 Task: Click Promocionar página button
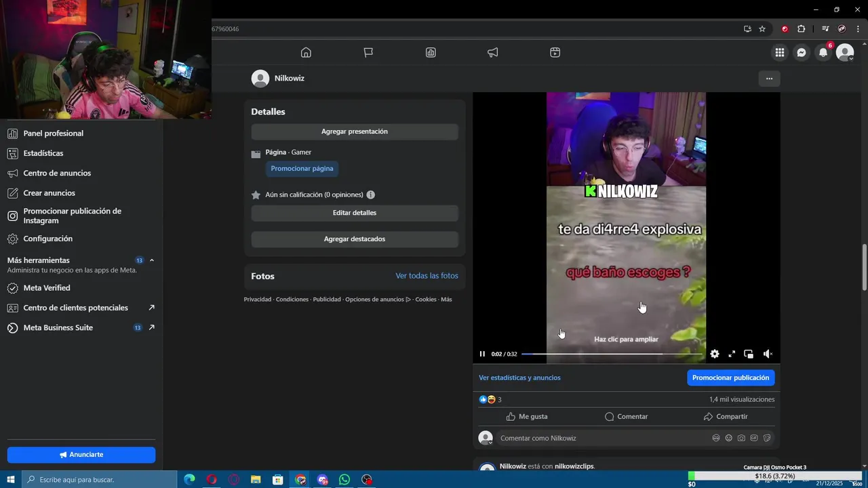[x=302, y=169]
